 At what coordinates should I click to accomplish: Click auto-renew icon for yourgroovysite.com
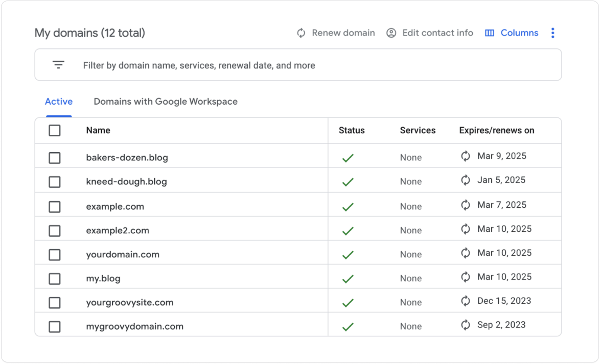pos(465,301)
